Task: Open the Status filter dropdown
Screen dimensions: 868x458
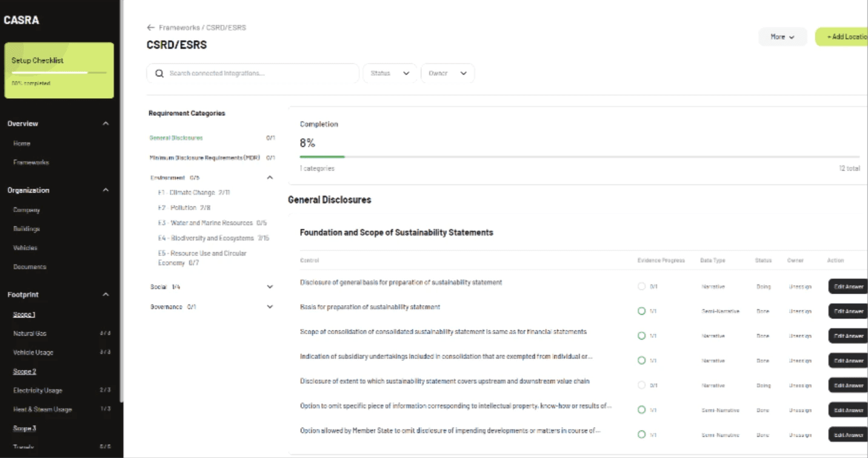Action: coord(390,73)
